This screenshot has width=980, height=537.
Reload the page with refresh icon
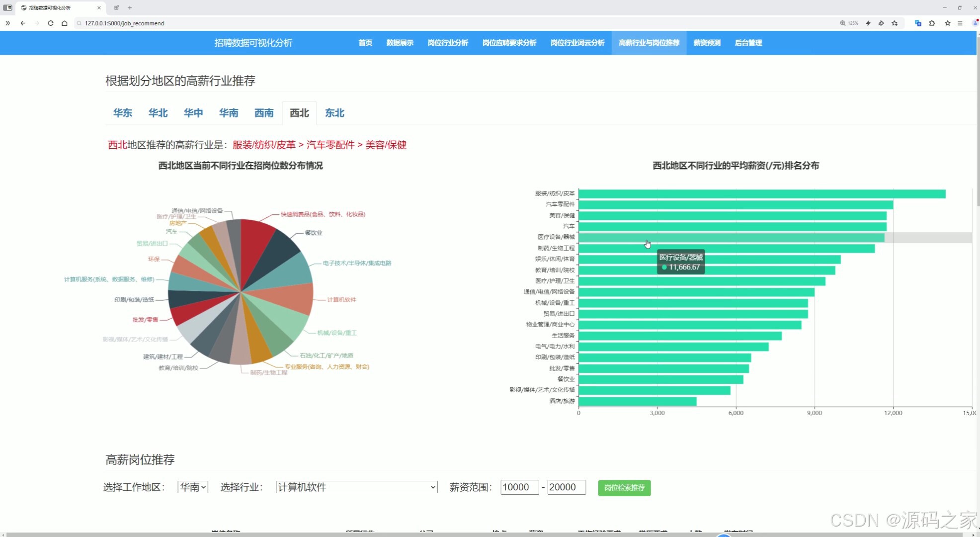[x=51, y=23]
